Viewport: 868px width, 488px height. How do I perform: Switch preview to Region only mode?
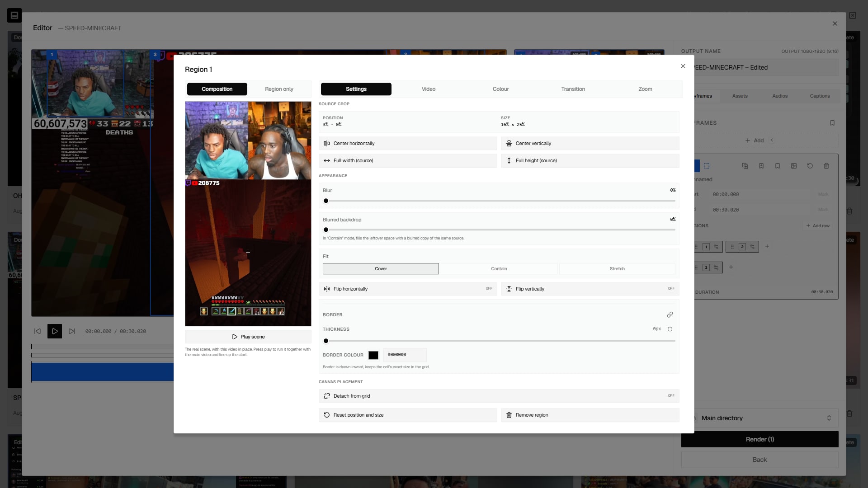click(279, 89)
